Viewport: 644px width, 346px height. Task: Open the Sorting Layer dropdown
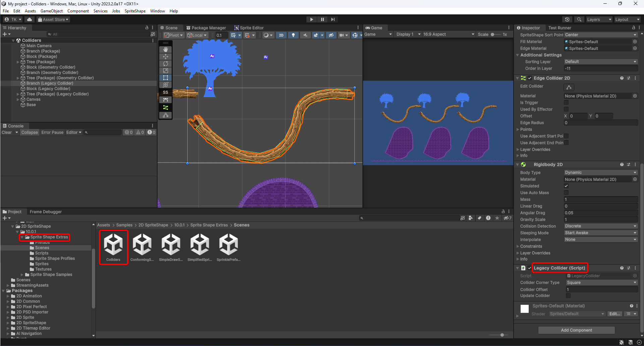pyautogui.click(x=600, y=61)
